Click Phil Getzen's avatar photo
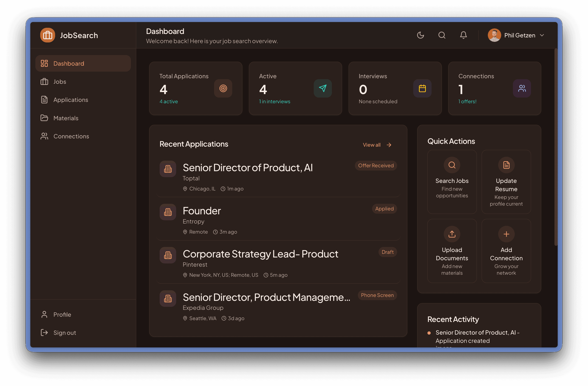588x386 pixels. (494, 35)
